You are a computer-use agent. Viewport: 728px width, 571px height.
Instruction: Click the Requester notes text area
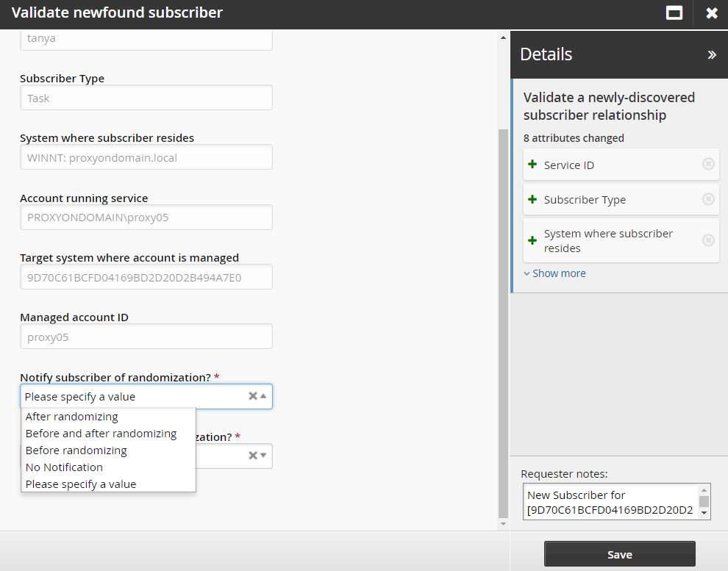coord(610,502)
